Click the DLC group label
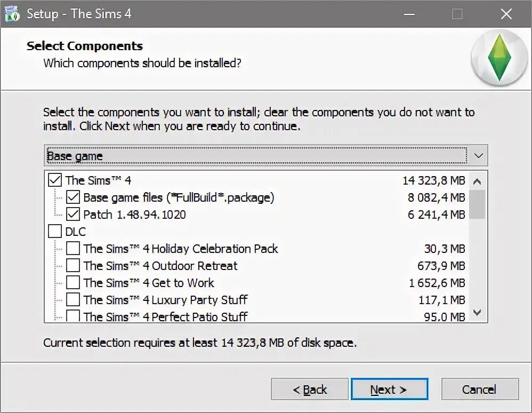Viewport: 532px width, 413px height. [x=75, y=232]
